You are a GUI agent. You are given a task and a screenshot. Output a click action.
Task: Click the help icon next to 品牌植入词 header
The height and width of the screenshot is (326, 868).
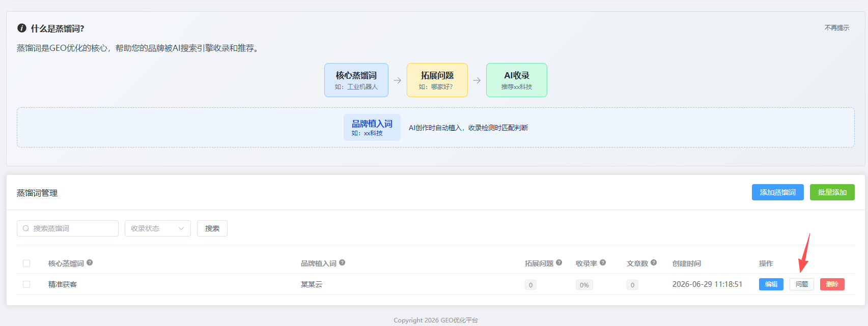pyautogui.click(x=342, y=262)
